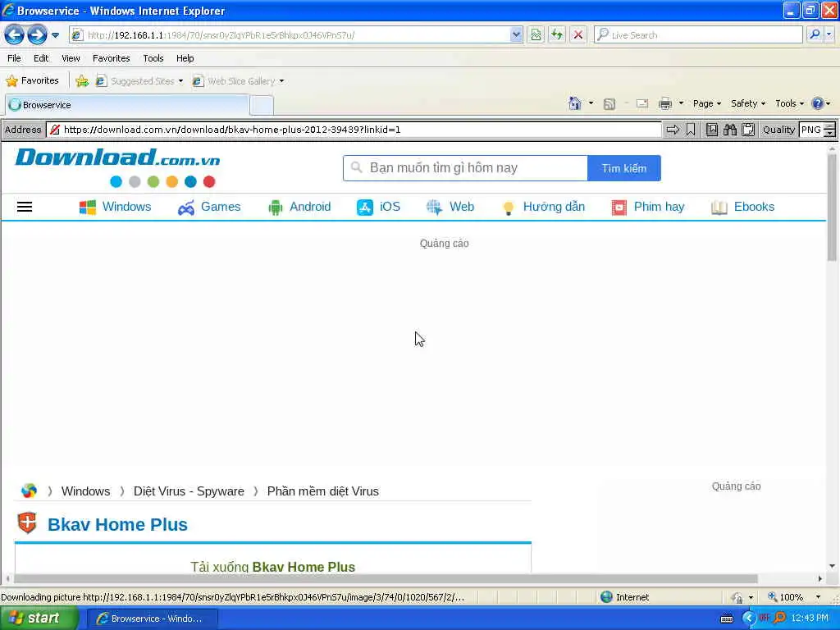Click the Browservice clipboard icon

pyautogui.click(x=748, y=130)
